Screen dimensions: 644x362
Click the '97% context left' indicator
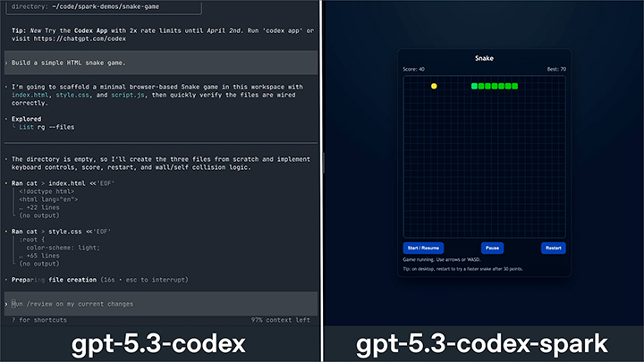281,320
